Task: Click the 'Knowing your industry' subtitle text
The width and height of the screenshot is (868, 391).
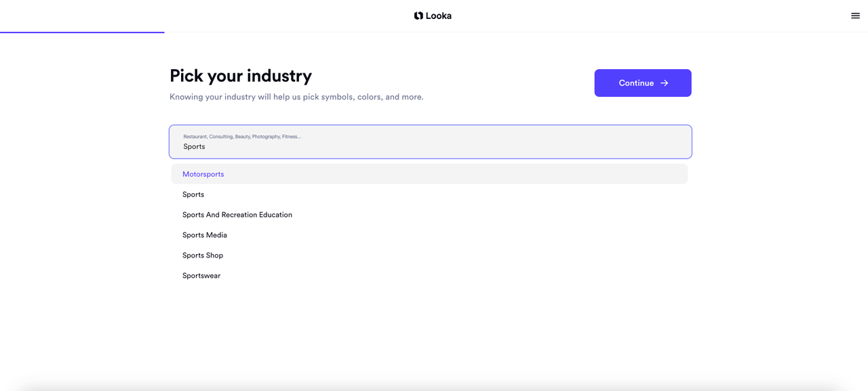Action: click(x=296, y=97)
